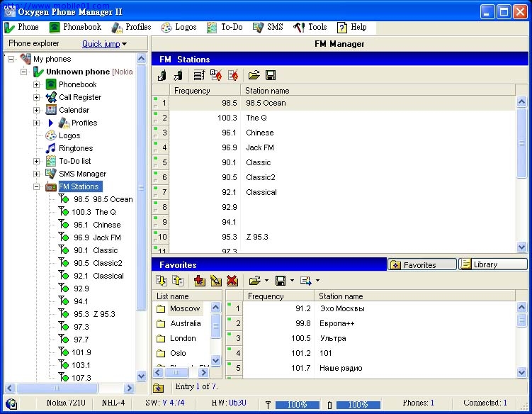Click the read-from-phone icon in FM Stations toolbar
The height and width of the screenshot is (414, 532).
162,75
